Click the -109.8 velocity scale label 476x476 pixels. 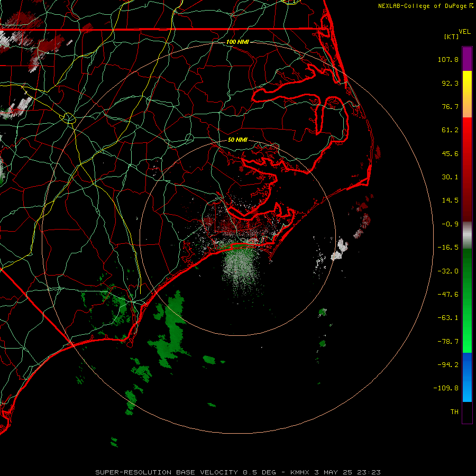coord(446,388)
